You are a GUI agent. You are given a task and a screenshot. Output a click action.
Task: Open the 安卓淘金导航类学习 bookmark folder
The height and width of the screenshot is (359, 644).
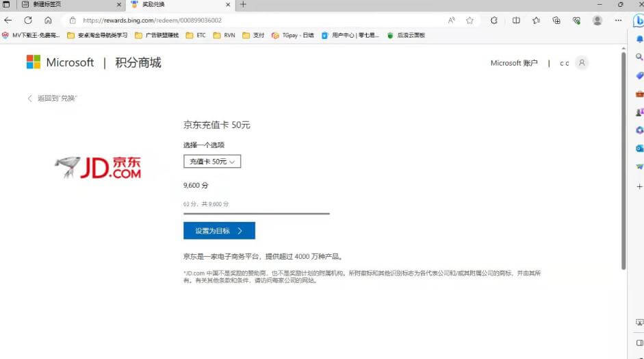coord(97,36)
